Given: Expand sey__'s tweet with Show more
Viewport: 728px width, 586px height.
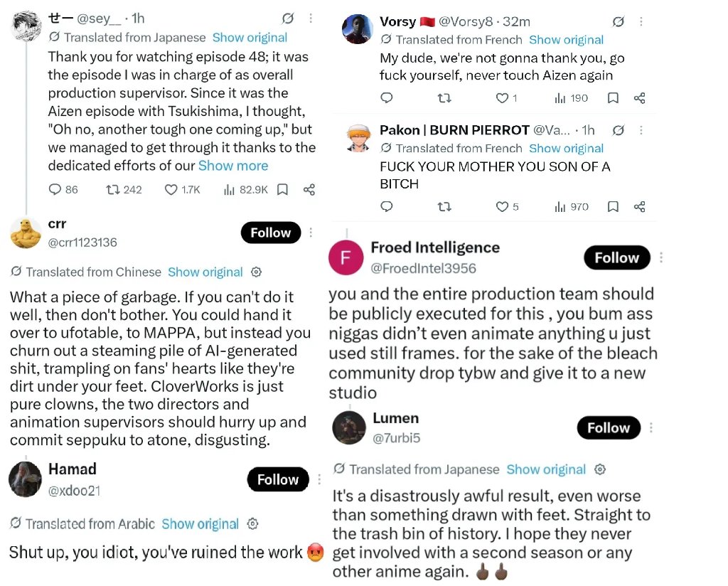Looking at the screenshot, I should click(x=233, y=166).
